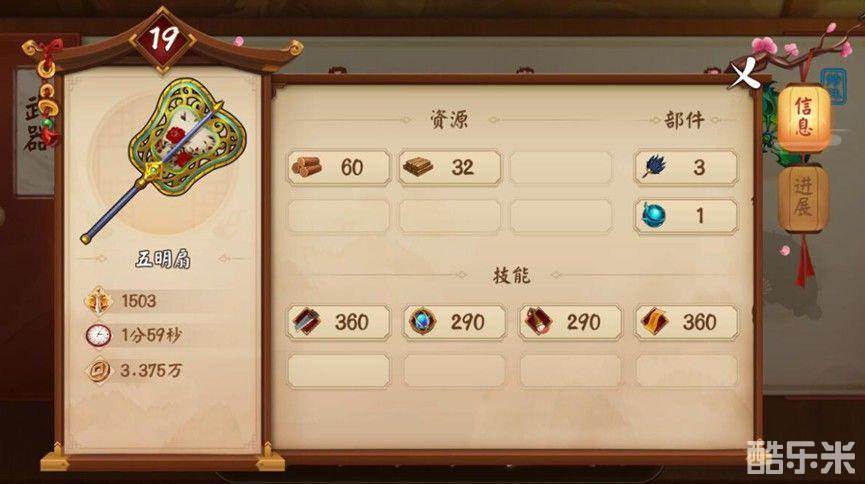The image size is (865, 484).
Task: Select the empty third resource slot
Action: tap(561, 167)
